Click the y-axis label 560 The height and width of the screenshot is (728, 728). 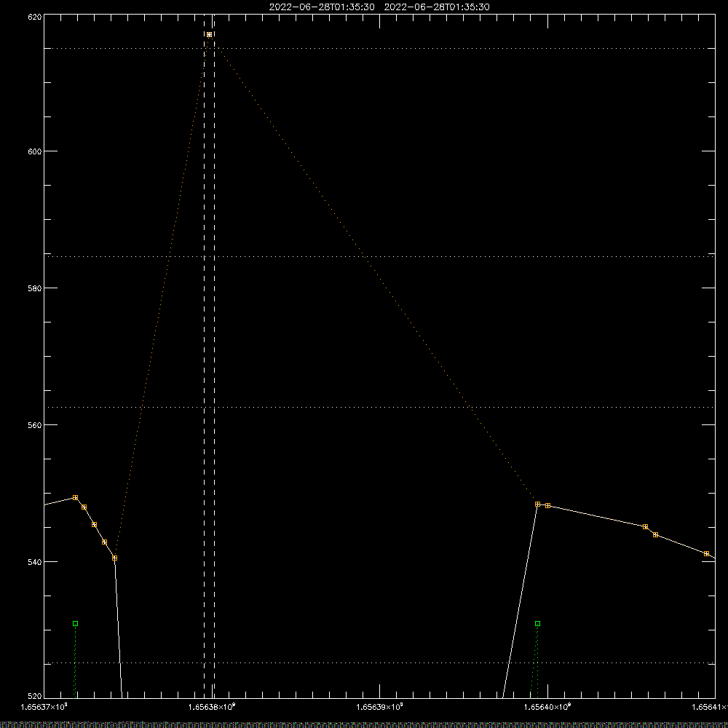pyautogui.click(x=35, y=425)
